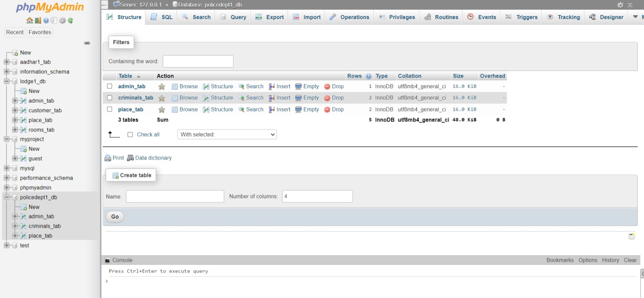This screenshot has height=298, width=644.
Task: Open navigation panel settings gear icon
Action: pos(62,21)
